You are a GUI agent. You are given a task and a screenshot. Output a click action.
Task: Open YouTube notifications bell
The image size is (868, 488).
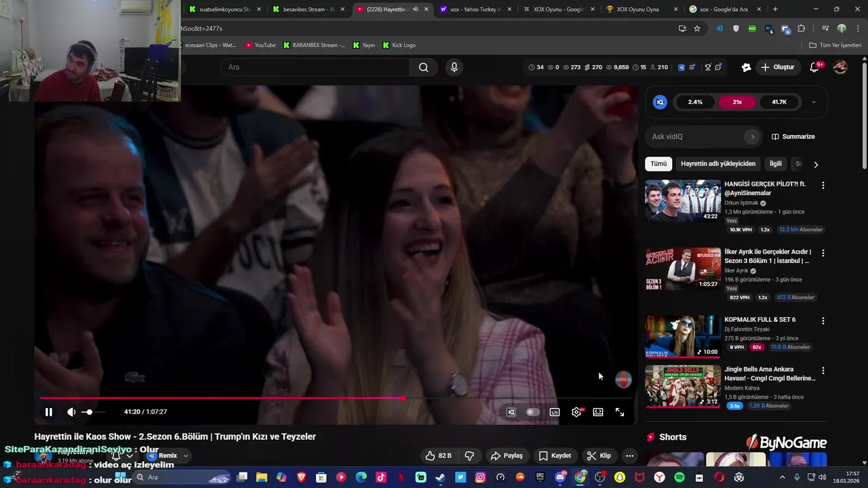(x=815, y=67)
